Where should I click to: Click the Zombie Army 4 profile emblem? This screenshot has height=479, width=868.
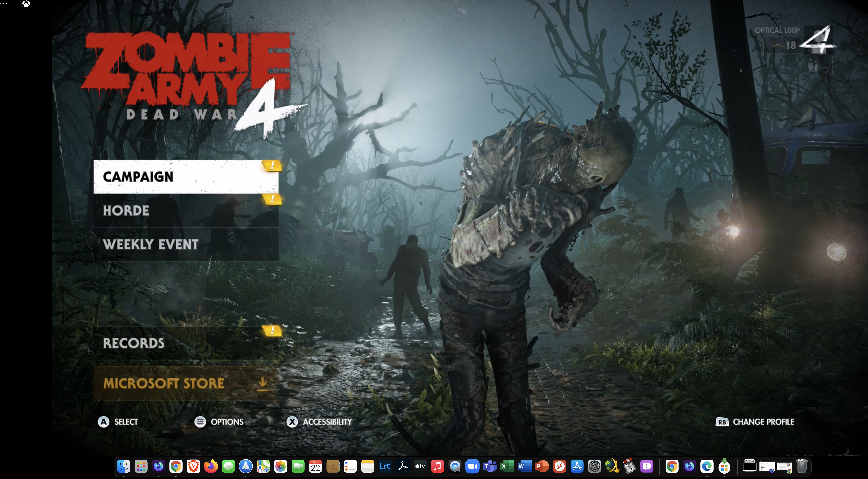tap(818, 39)
